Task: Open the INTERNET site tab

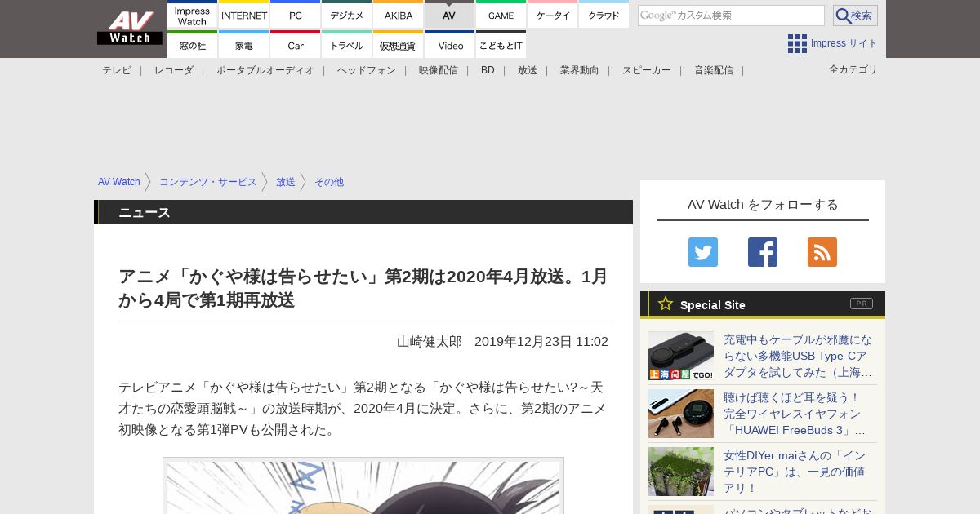Action: (244, 15)
